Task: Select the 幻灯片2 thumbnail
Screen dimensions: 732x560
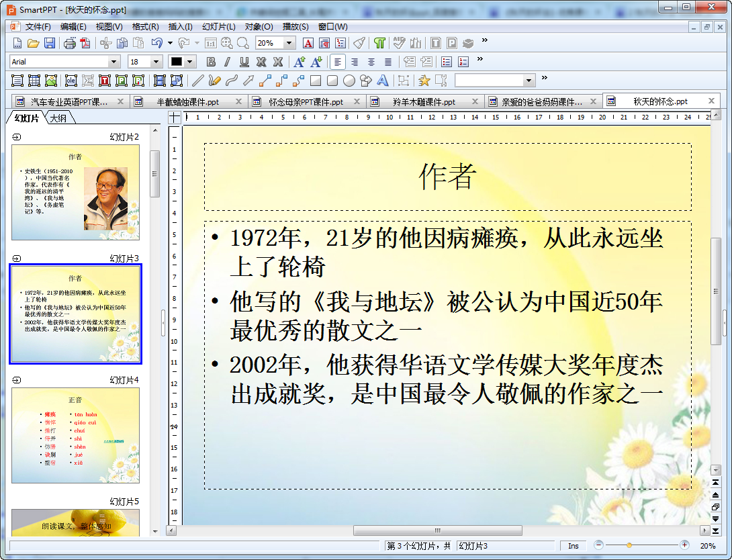Action: pyautogui.click(x=76, y=192)
